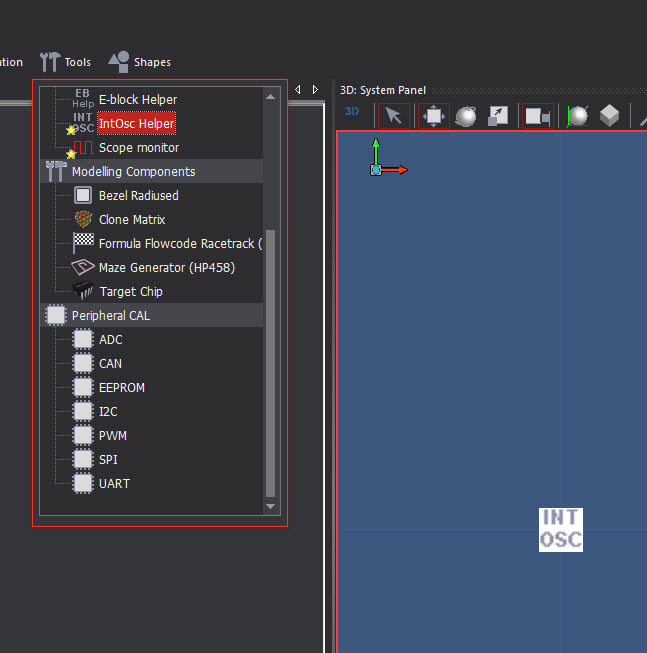Click the sphere with axes icon
Screen dimensions: 647x653
(578, 116)
